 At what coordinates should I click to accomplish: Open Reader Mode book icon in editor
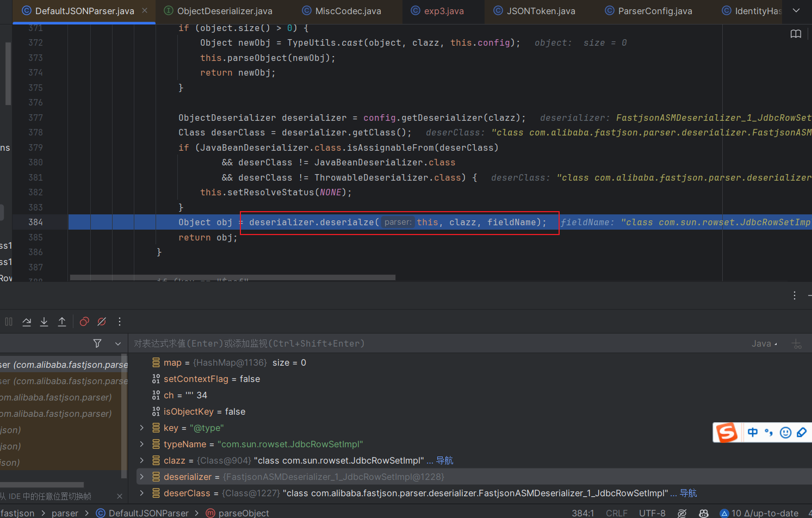[x=796, y=34]
